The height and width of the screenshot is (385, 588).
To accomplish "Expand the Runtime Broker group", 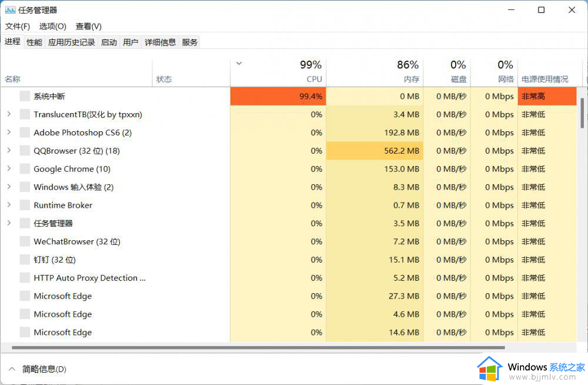I will pyautogui.click(x=9, y=205).
